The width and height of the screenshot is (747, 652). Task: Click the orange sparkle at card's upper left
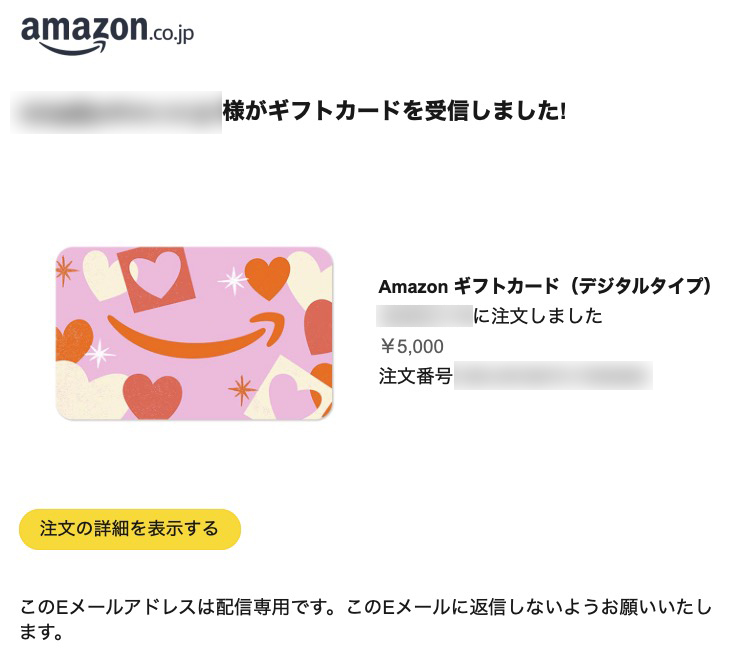pyautogui.click(x=66, y=269)
